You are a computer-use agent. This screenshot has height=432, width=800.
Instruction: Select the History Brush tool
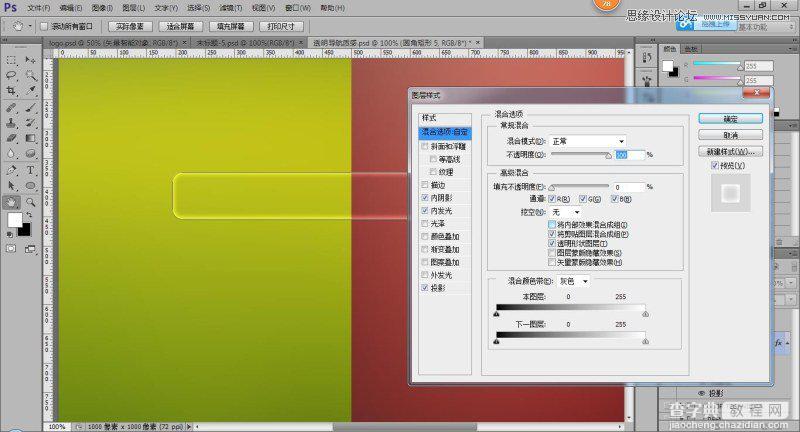tap(31, 123)
